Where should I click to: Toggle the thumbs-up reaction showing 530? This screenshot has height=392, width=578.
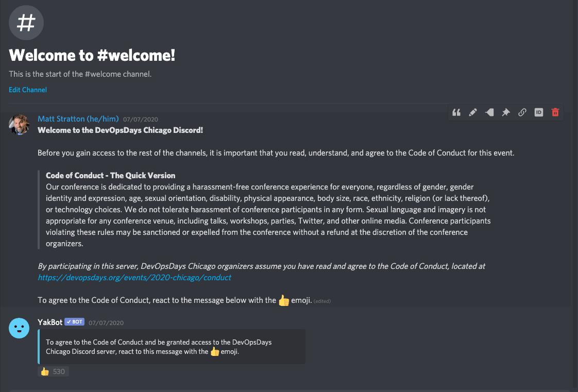click(x=53, y=371)
